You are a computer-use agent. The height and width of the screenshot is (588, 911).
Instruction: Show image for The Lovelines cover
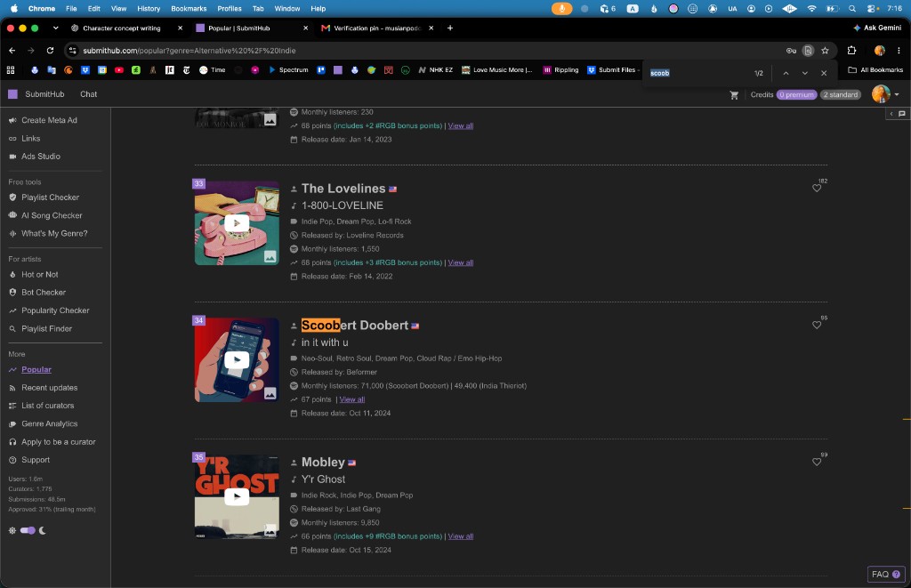[270, 256]
